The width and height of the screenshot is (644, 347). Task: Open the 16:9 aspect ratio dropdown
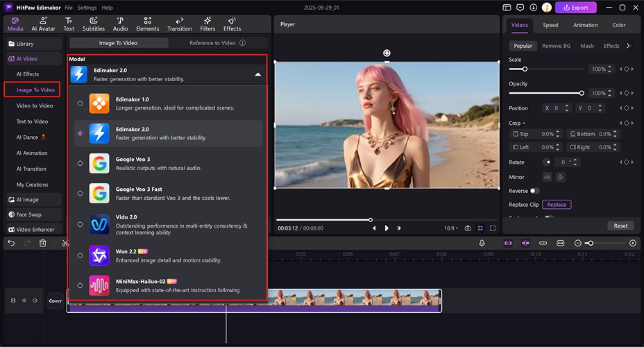[x=451, y=228]
